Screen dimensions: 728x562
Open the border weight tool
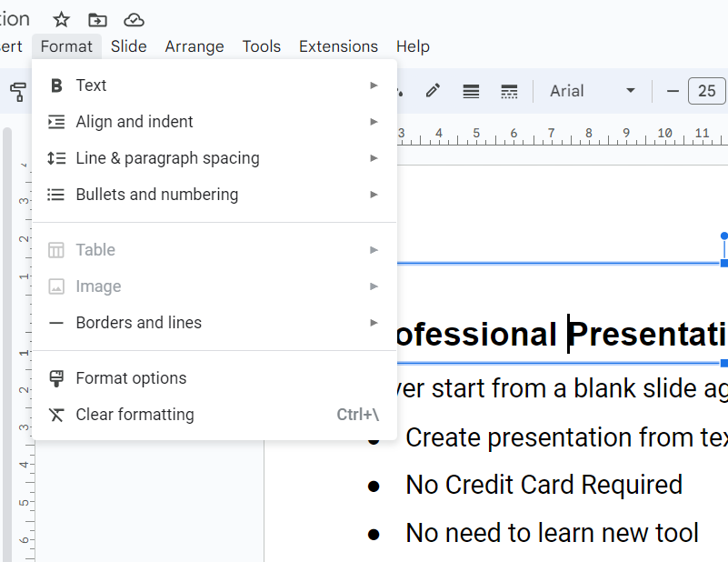point(471,91)
